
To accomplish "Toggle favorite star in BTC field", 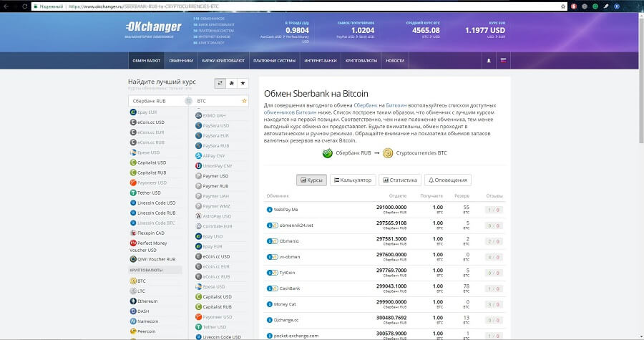I will (x=244, y=101).
